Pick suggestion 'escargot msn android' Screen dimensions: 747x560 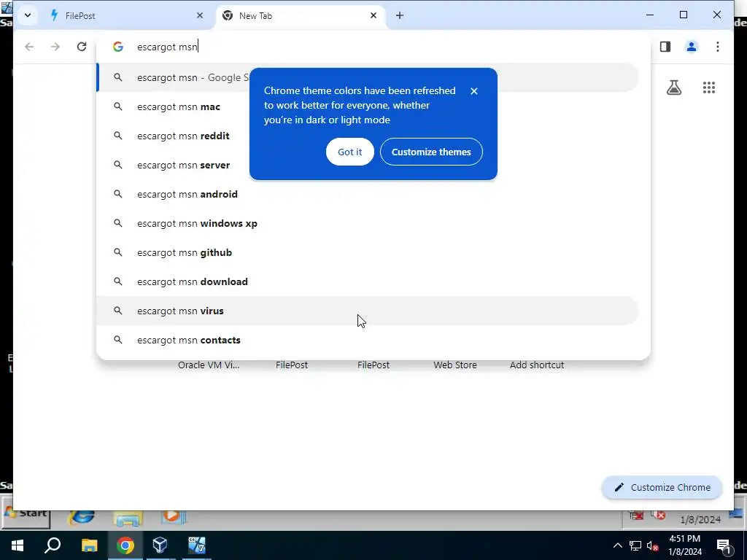pos(368,194)
